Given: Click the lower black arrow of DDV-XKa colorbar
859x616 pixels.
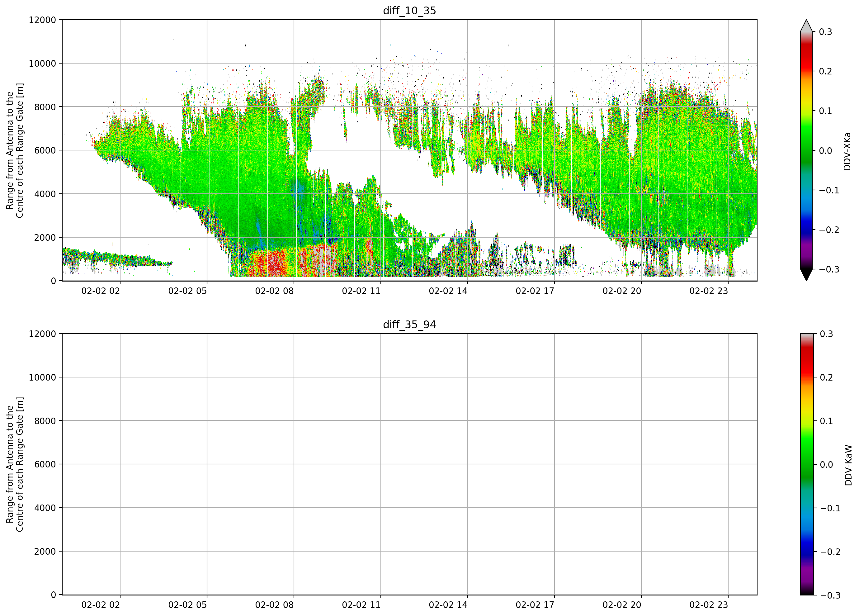Looking at the screenshot, I should click(806, 275).
